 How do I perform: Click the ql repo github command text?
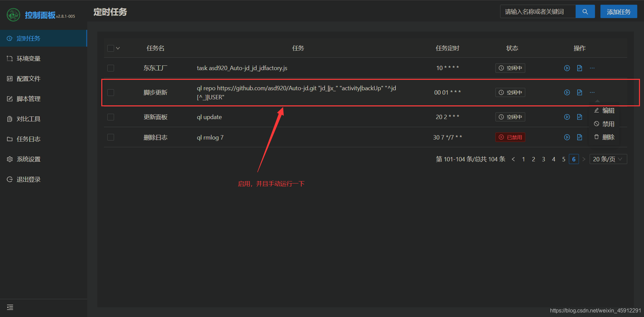click(x=297, y=93)
